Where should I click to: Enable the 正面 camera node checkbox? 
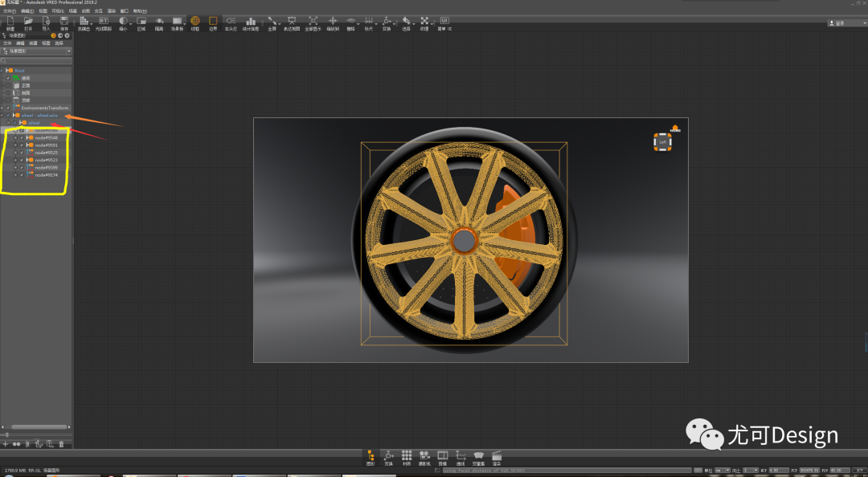9,86
